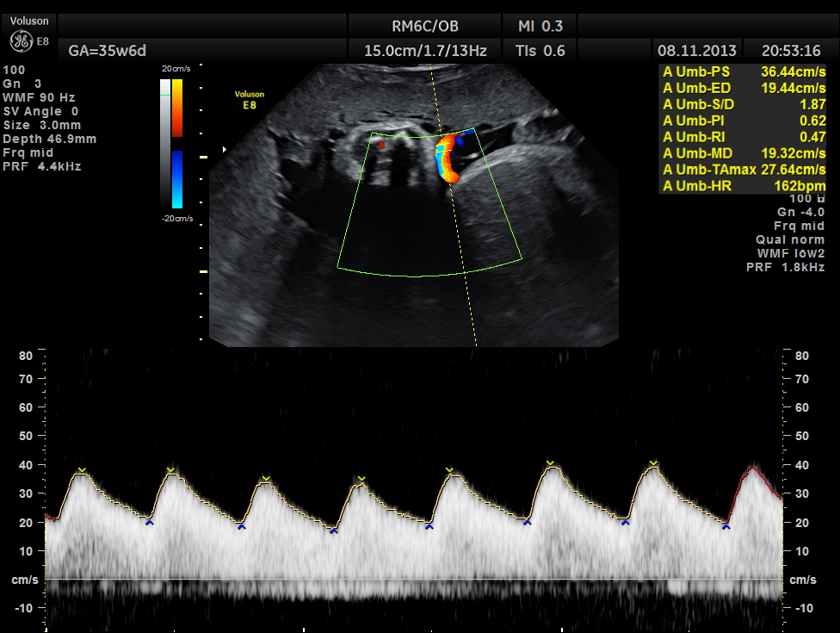Click the first blue end-diastolic trough marker

click(x=150, y=522)
